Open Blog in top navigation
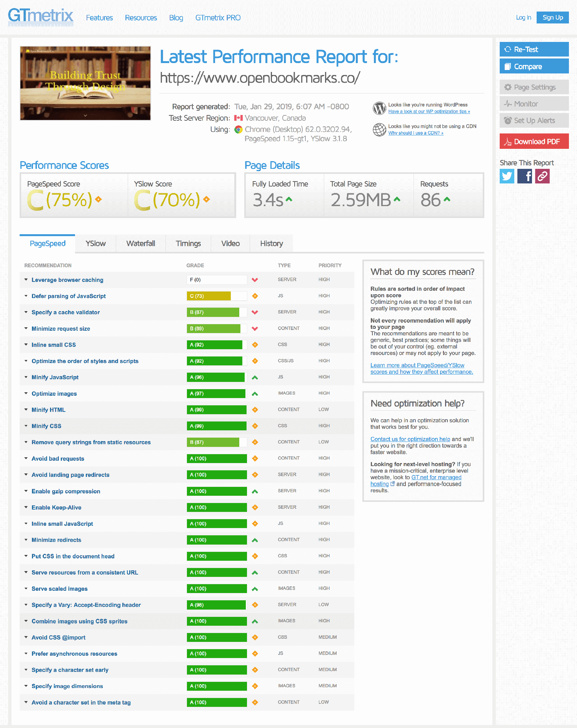The image size is (577, 728). [176, 18]
